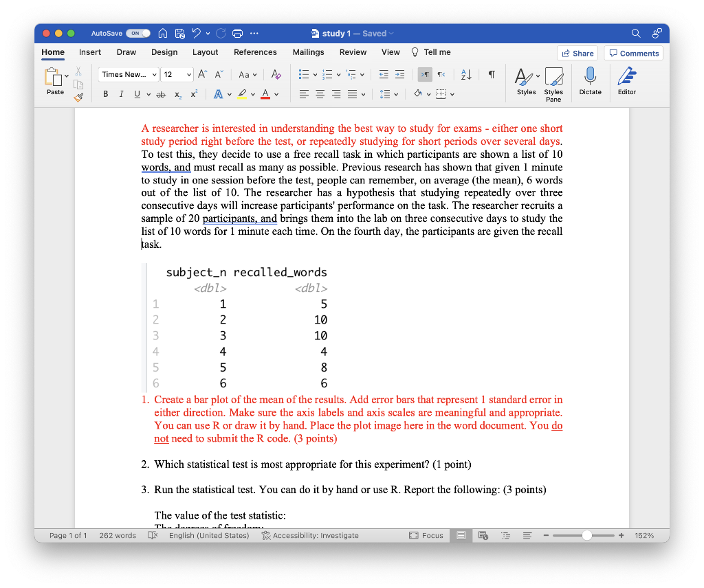Check the 262 words count in status bar
The image size is (704, 588).
(117, 535)
